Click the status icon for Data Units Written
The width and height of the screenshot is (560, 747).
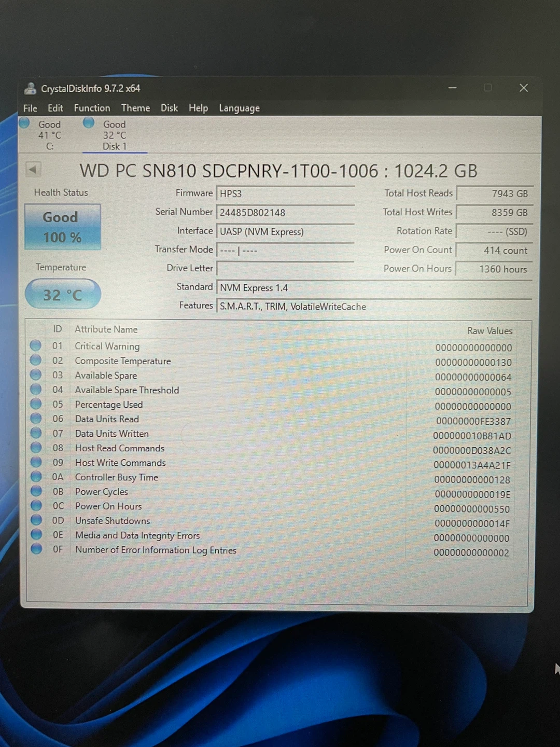tap(36, 432)
